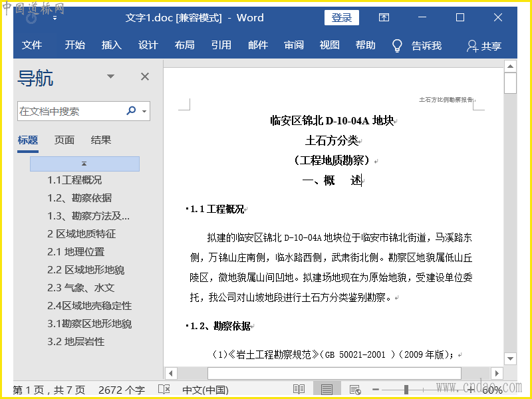Click the proofing check icon in status bar

164,390
